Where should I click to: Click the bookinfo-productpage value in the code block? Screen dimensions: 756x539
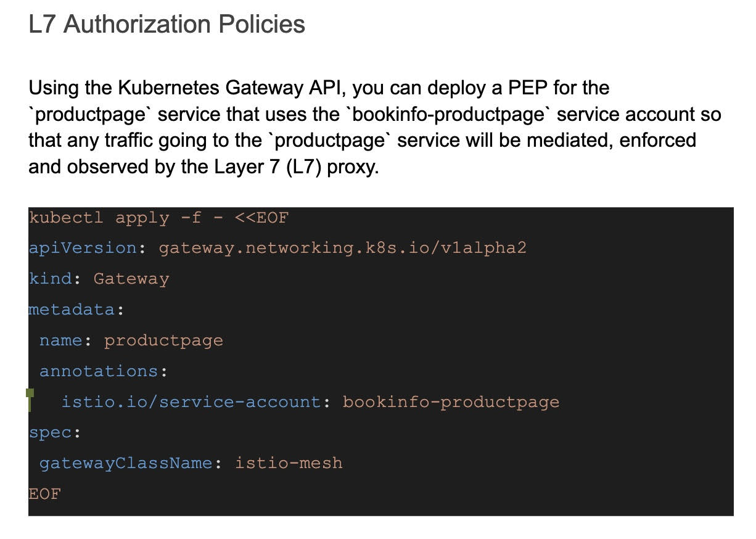point(451,402)
